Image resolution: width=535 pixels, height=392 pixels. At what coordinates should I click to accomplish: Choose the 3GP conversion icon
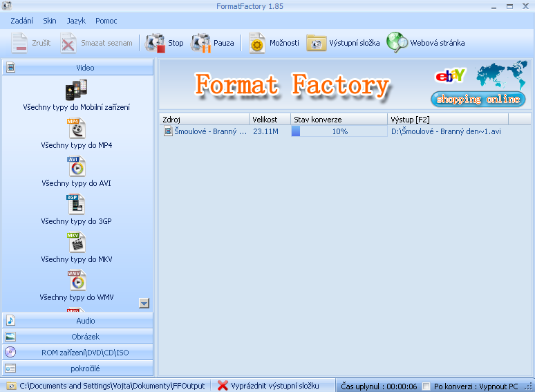point(76,204)
